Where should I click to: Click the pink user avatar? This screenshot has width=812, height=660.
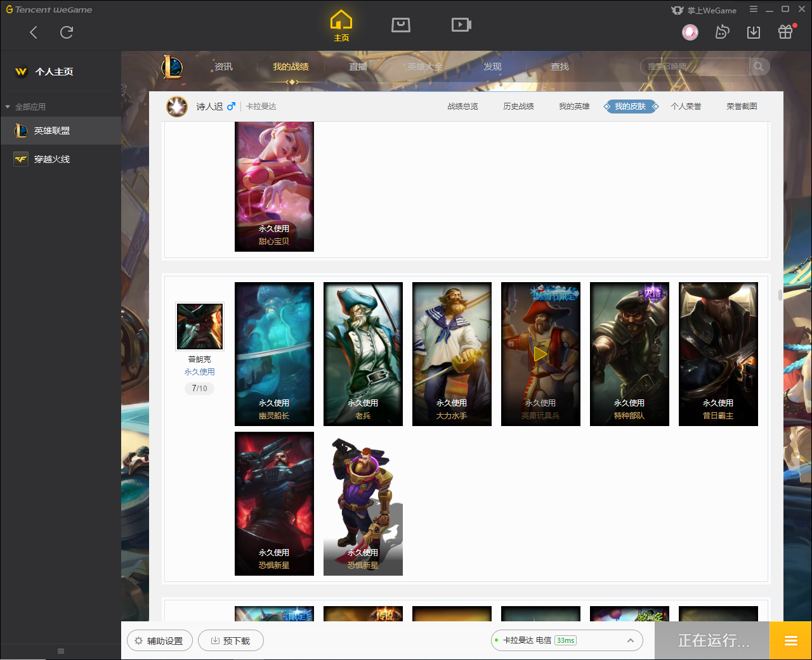coord(690,32)
